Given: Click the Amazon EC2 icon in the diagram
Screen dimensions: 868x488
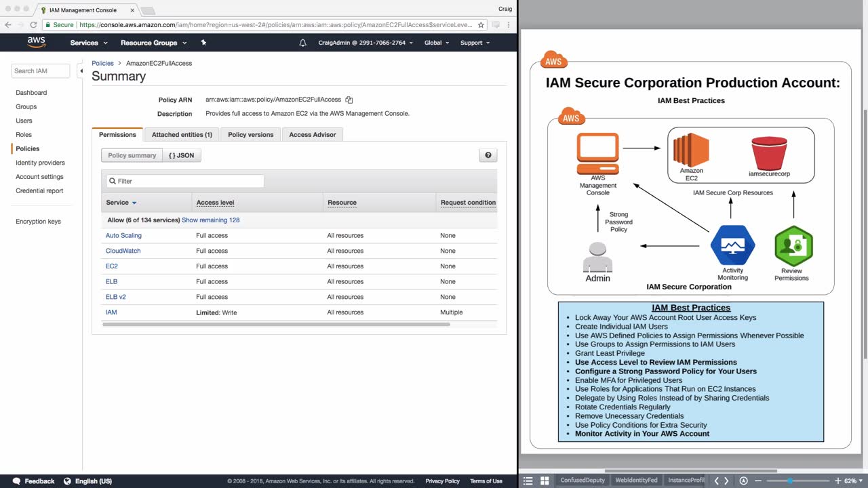Looking at the screenshot, I should (x=691, y=149).
